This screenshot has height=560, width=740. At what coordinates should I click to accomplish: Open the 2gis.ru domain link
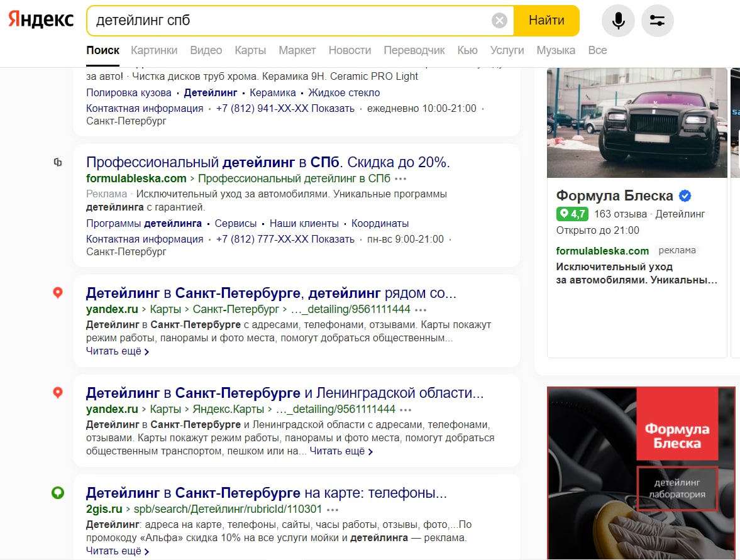point(104,509)
